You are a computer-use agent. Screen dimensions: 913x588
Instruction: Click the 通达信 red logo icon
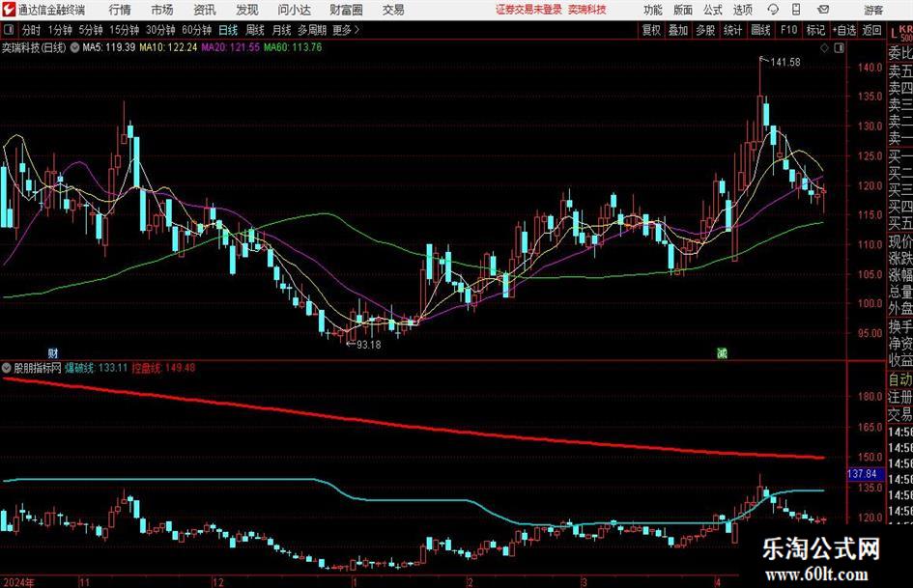click(x=8, y=10)
